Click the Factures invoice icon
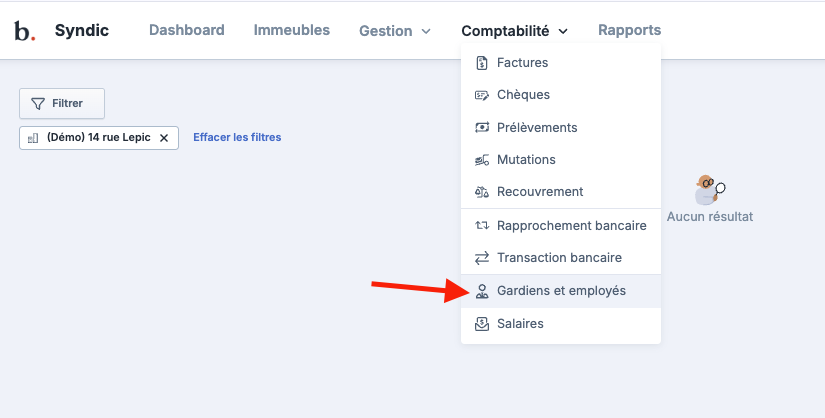 481,63
